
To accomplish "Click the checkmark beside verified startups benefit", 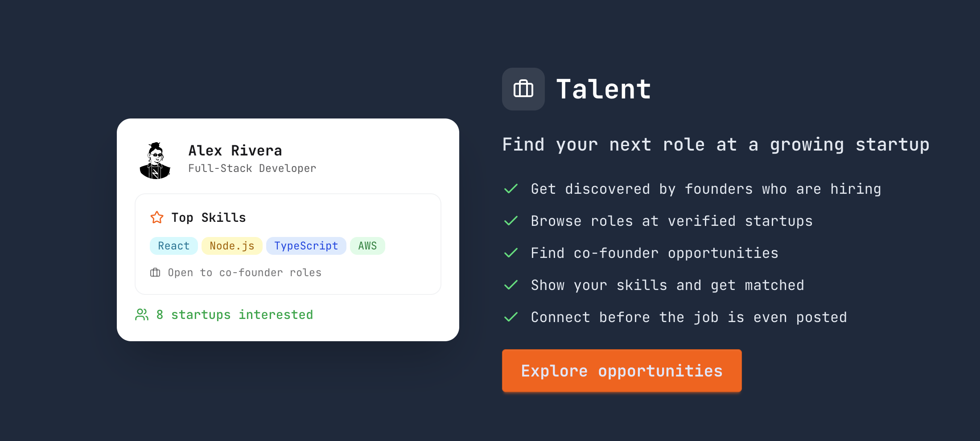I will [x=511, y=221].
